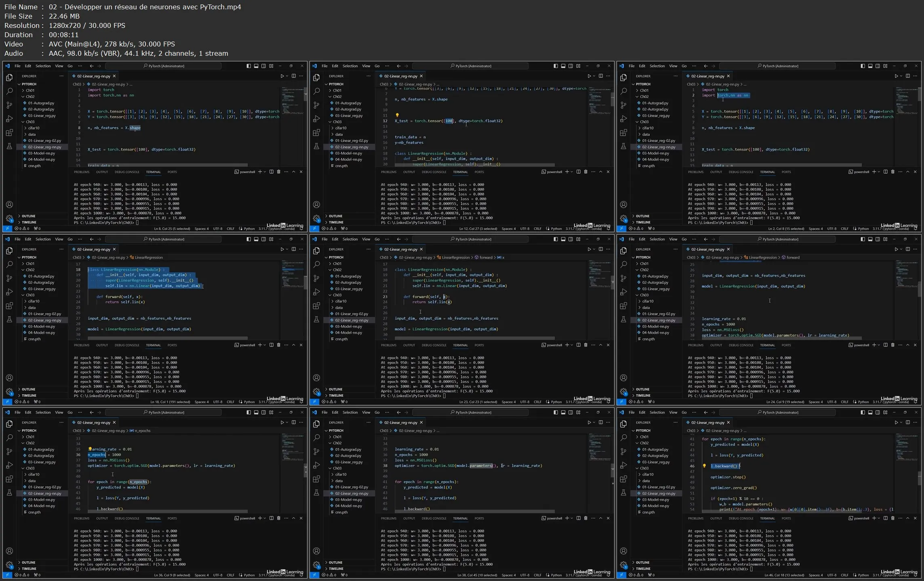Toggle primary sidebar in top-left frame
This screenshot has height=581, width=924.
pos(248,66)
